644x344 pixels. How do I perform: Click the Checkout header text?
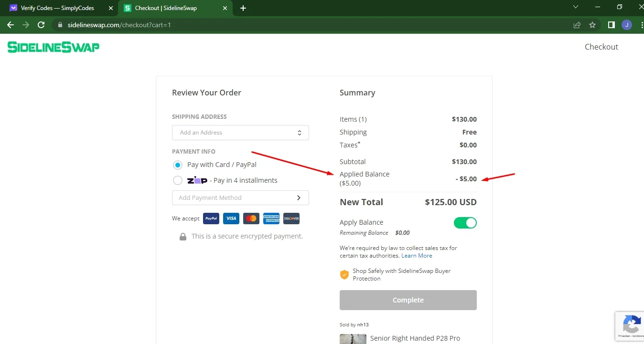pyautogui.click(x=601, y=47)
